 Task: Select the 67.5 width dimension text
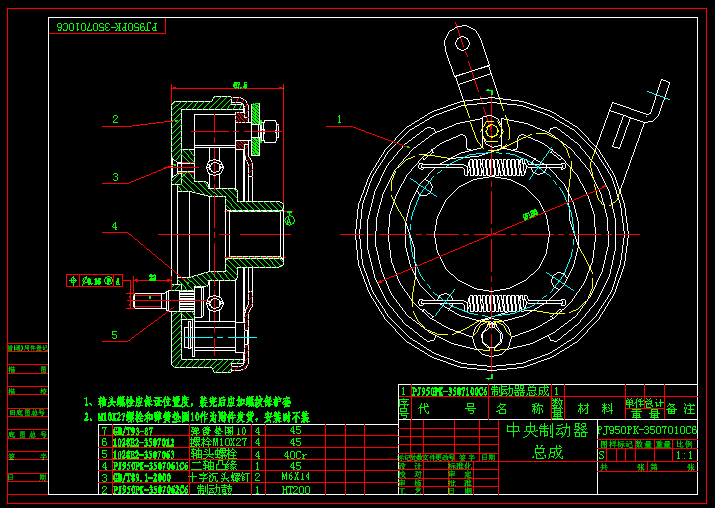tap(240, 85)
